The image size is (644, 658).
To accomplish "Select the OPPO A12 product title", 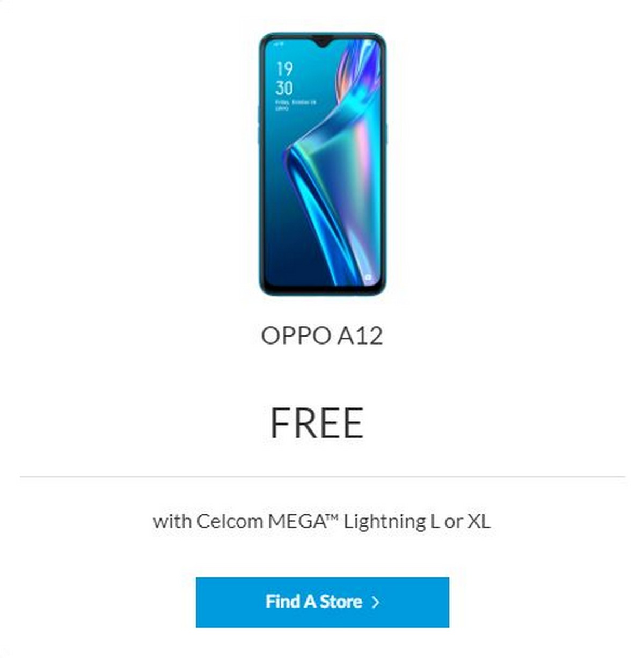I will coord(322,336).
